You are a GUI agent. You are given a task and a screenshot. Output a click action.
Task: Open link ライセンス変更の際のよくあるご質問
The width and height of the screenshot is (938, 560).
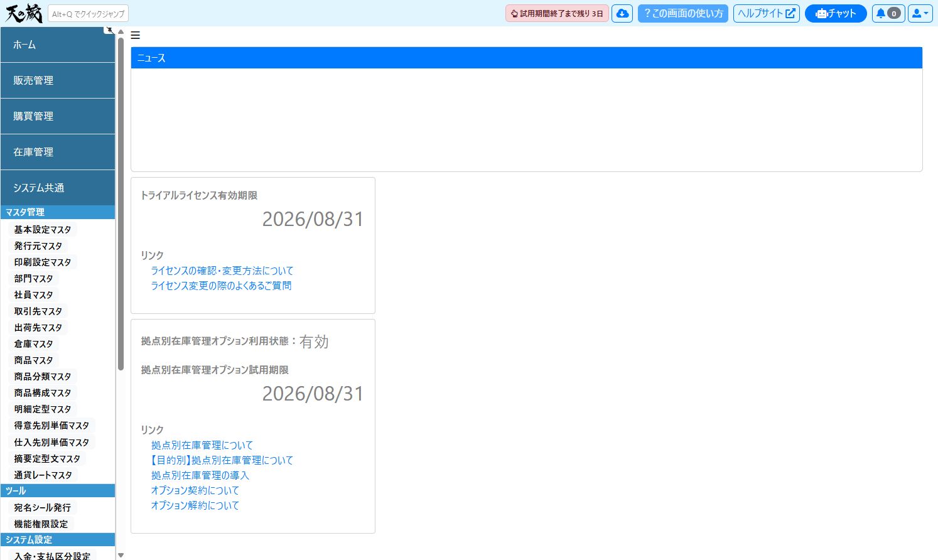[221, 286]
